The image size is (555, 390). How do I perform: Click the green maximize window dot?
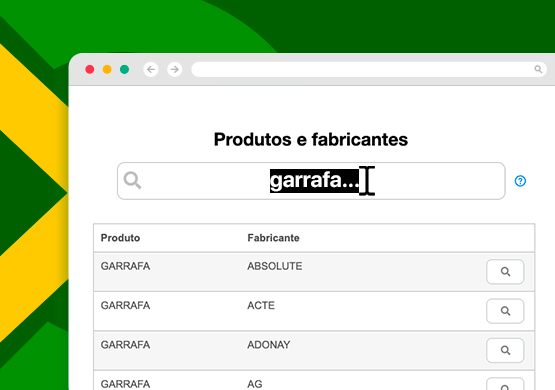[124, 69]
